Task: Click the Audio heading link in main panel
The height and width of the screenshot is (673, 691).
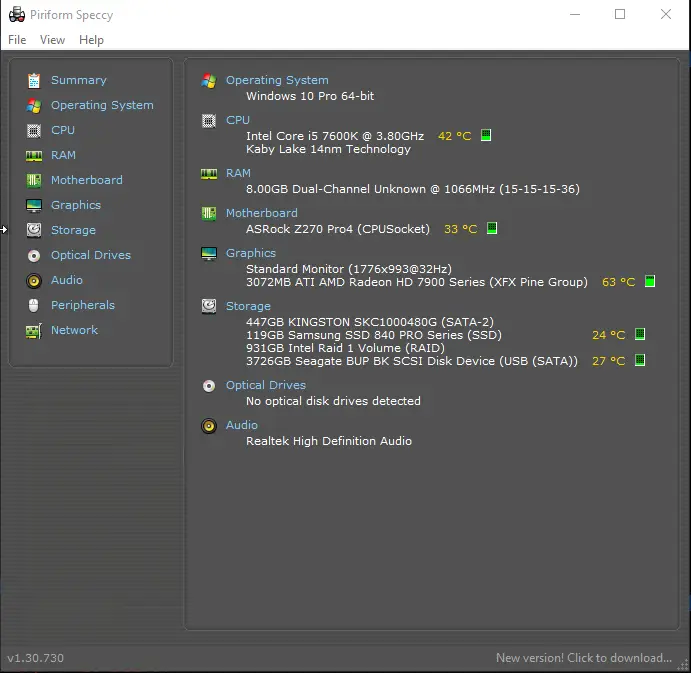Action: [241, 425]
